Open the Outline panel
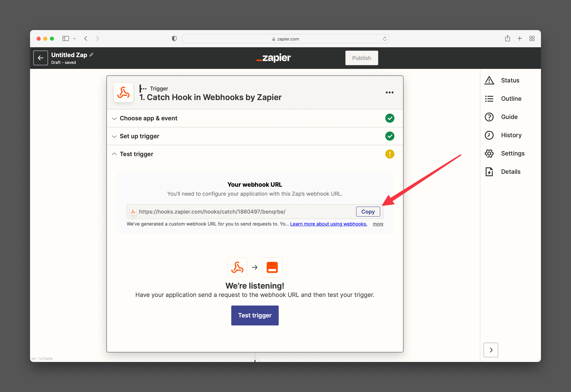 (x=511, y=98)
